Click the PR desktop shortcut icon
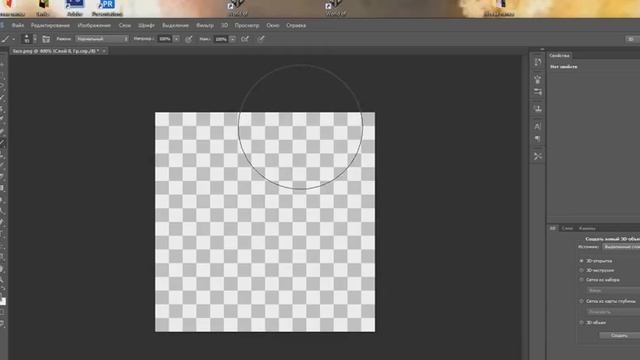Screen dimensions: 640x360 pyautogui.click(x=107, y=7)
